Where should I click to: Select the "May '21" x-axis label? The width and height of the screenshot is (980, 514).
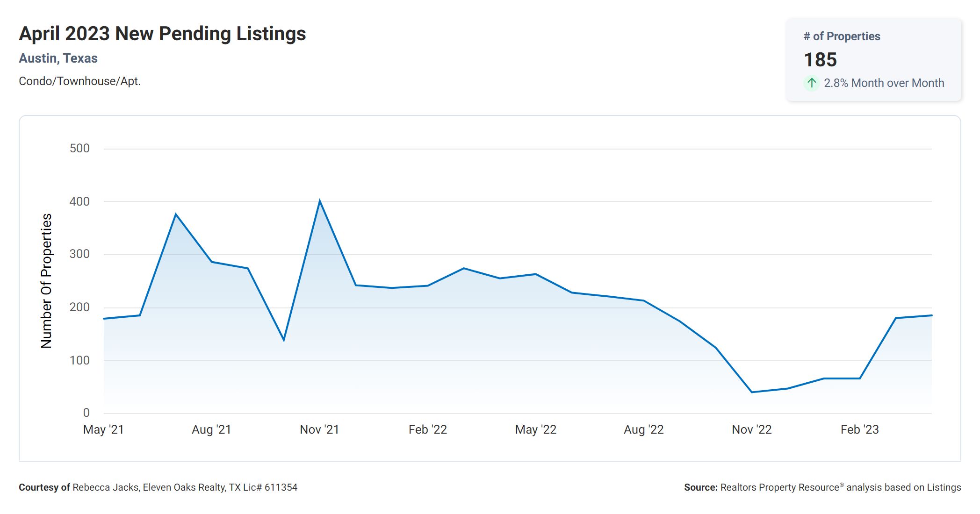(x=103, y=429)
